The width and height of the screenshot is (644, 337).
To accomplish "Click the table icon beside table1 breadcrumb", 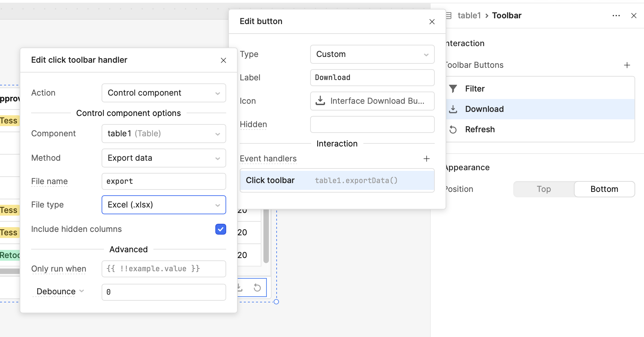I will (449, 16).
